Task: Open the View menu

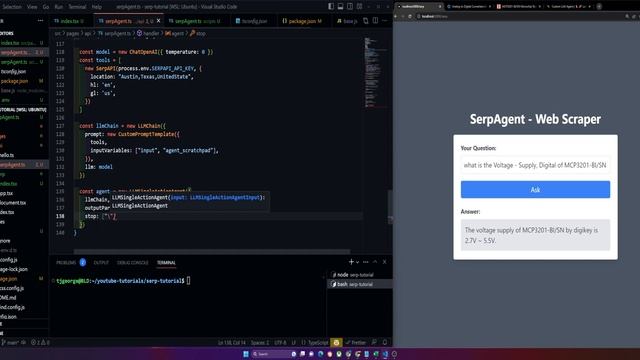Action: 32,7
